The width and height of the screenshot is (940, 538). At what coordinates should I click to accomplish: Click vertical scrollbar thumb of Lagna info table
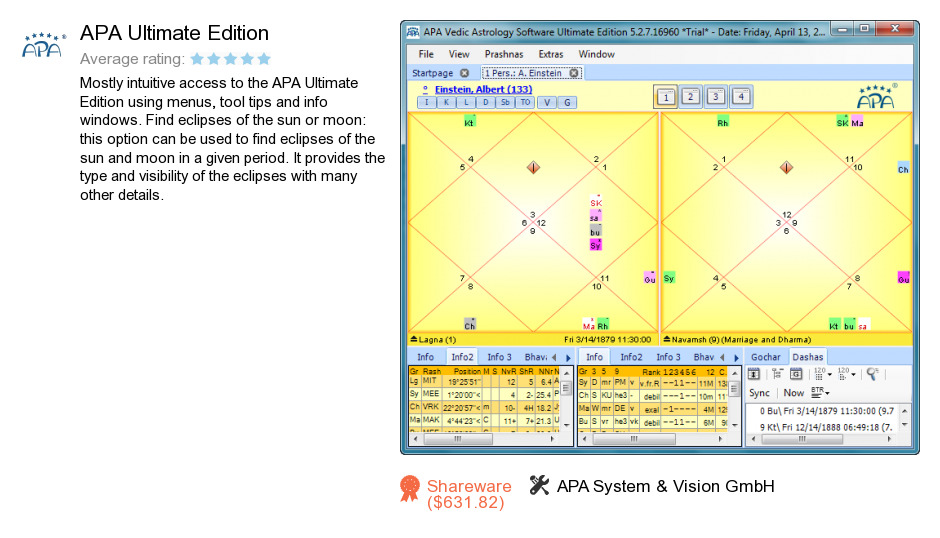(x=567, y=389)
